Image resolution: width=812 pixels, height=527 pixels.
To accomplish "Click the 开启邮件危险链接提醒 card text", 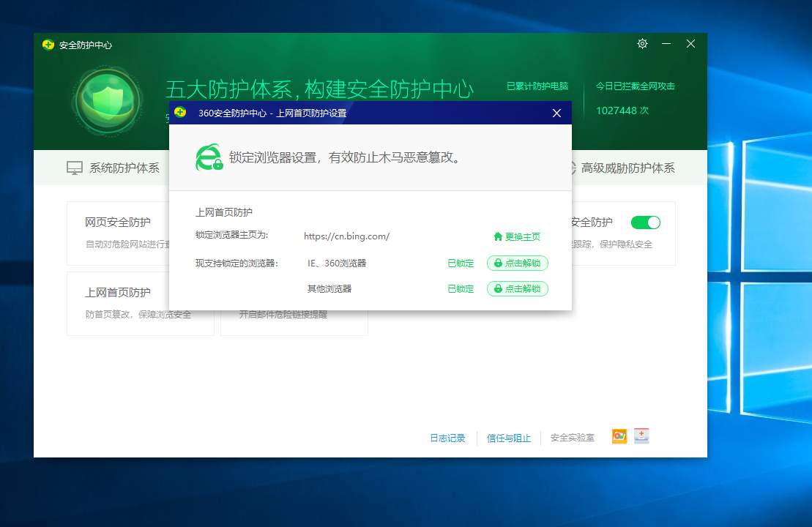I will pos(283,314).
